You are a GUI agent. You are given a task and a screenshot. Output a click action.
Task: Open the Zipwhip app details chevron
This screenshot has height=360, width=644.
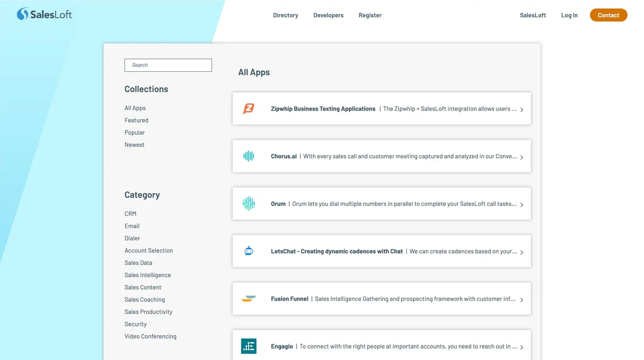pos(521,108)
